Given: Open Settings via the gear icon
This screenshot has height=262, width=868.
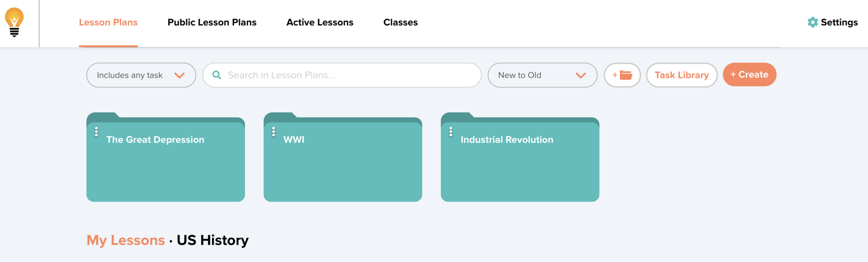Looking at the screenshot, I should (x=812, y=22).
